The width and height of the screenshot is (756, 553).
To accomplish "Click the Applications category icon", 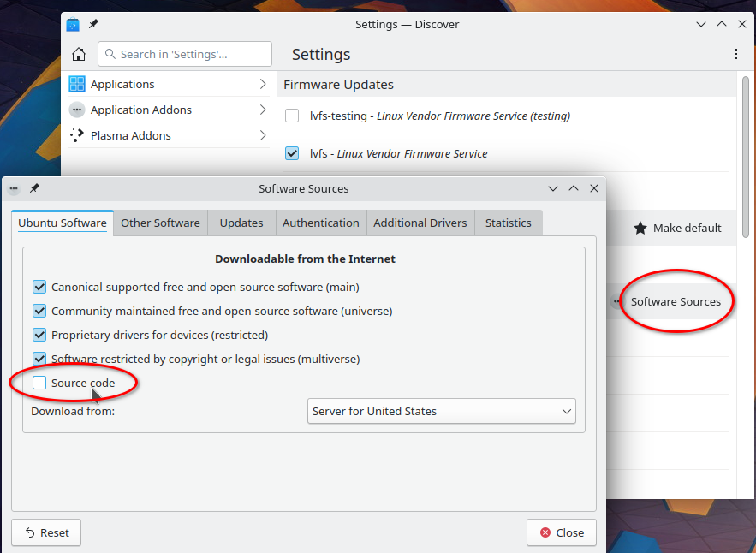I will click(77, 84).
